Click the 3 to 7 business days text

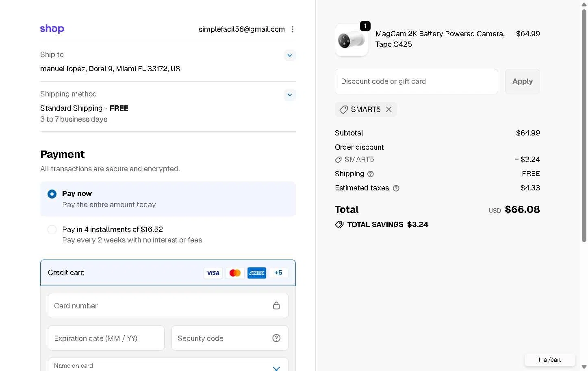click(74, 119)
